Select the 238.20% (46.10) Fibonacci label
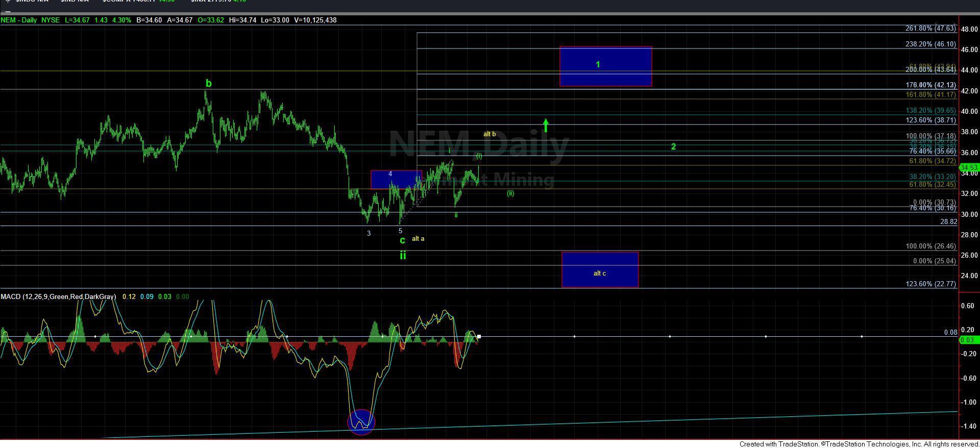 pyautogui.click(x=930, y=44)
